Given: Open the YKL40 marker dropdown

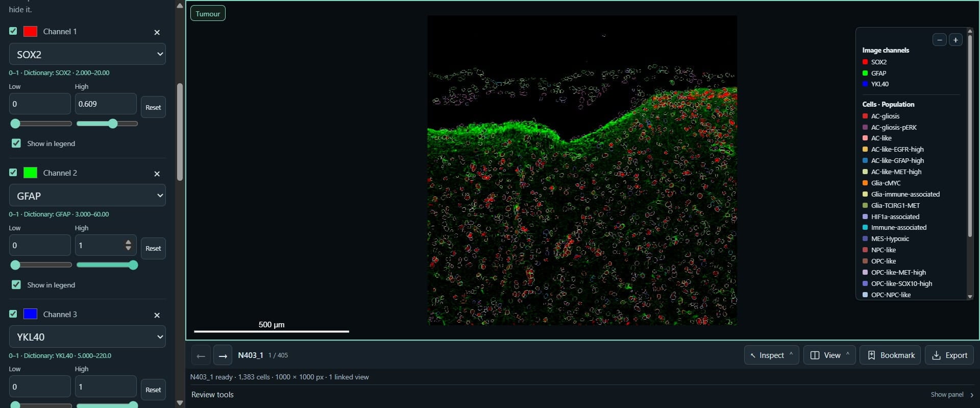Looking at the screenshot, I should [87, 337].
